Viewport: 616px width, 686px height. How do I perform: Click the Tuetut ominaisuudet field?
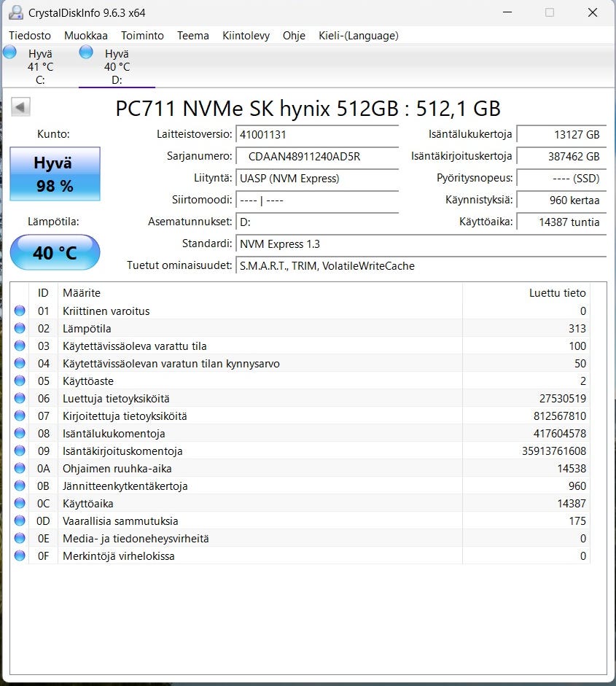(x=421, y=265)
